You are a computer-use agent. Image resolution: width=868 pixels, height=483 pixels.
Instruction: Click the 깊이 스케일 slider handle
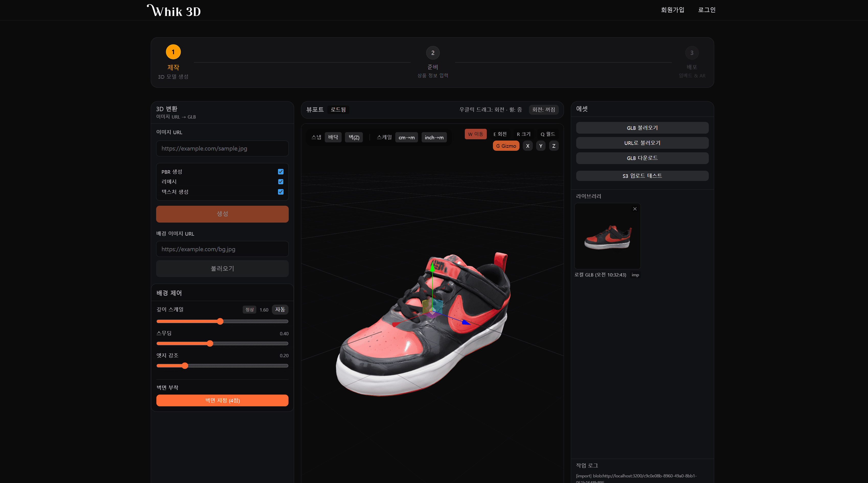(x=220, y=321)
